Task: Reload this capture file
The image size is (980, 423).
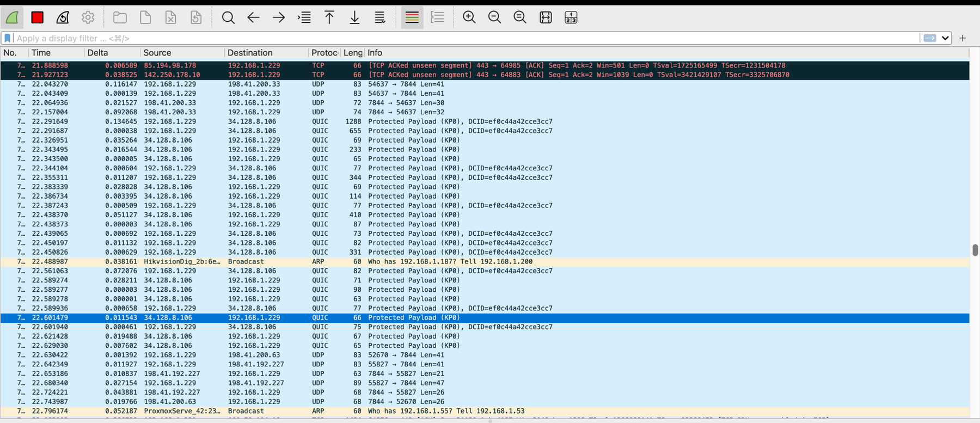Action: pyautogui.click(x=196, y=17)
